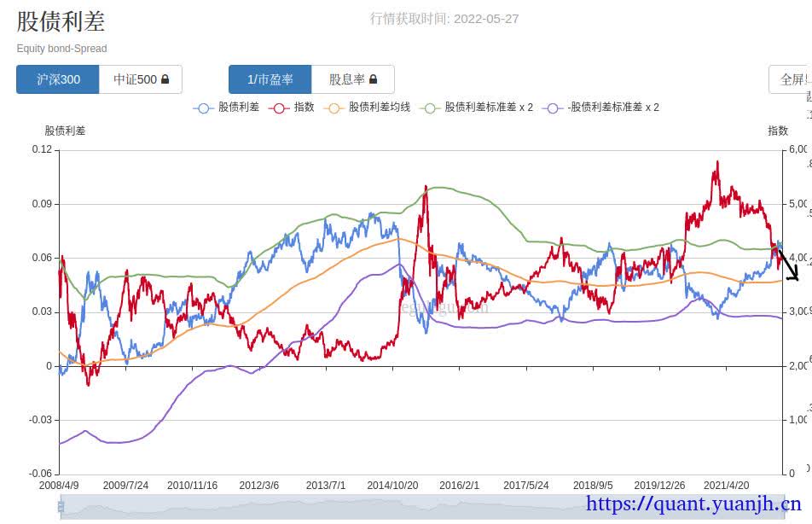Viewport: 812px width, 524px height.
Task: Click the lock icon beside 股息率
Action: point(374,79)
